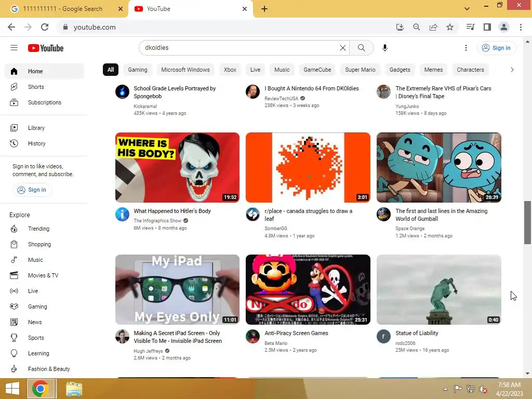The height and width of the screenshot is (399, 532).
Task: Click the Music note icon in Explore
Action: click(x=14, y=260)
